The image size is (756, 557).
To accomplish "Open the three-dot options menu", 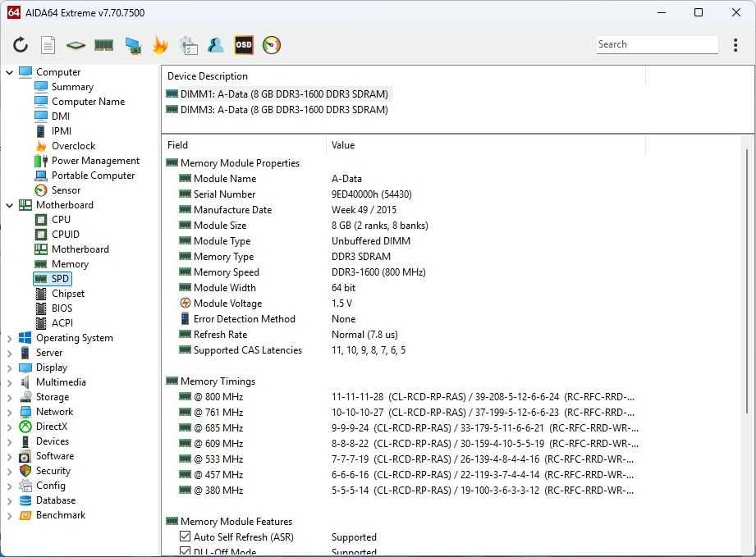I will (735, 45).
